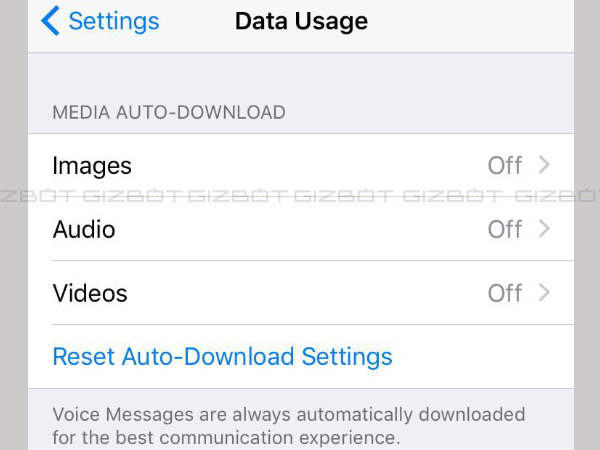This screenshot has width=600, height=450.
Task: Open the Videos auto-download row
Action: (x=301, y=293)
